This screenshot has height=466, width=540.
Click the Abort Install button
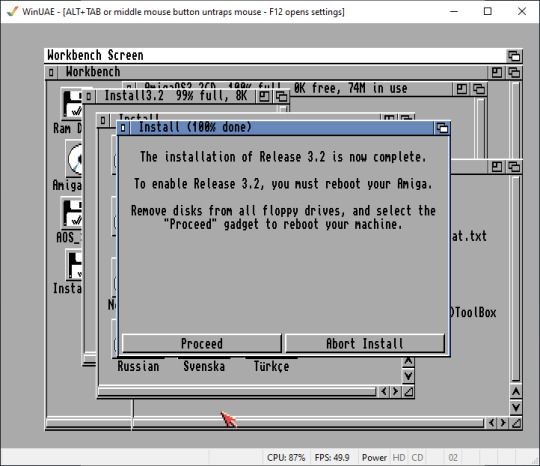coord(365,343)
